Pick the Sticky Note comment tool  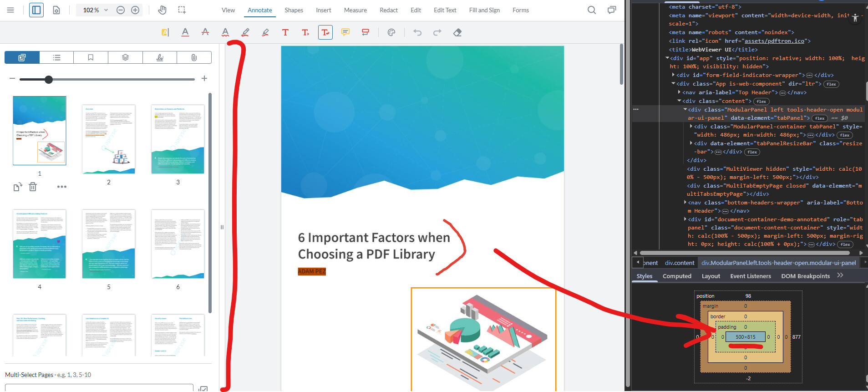coord(345,32)
